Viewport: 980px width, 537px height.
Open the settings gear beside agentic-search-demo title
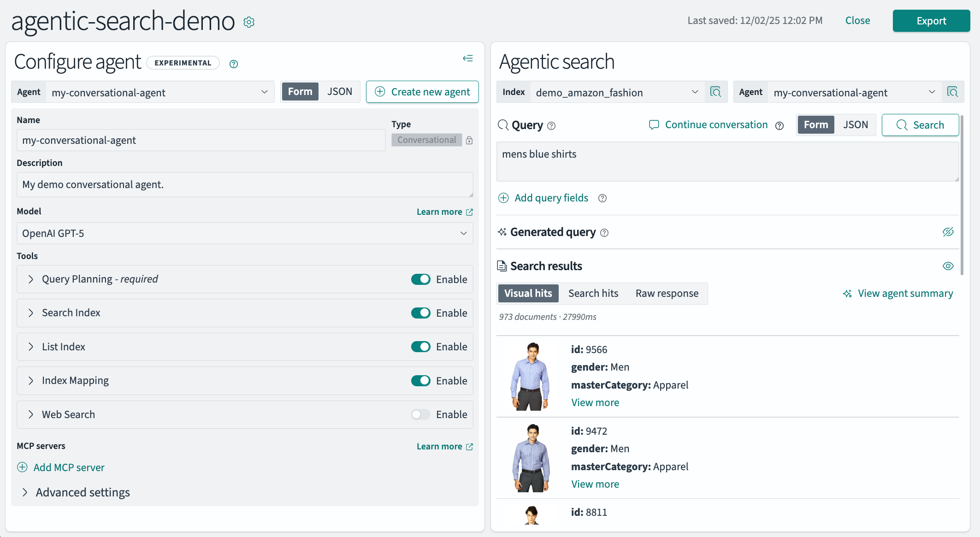tap(249, 21)
